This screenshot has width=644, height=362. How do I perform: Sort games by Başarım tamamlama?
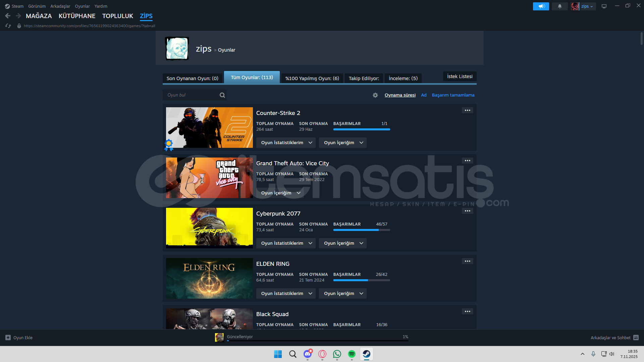click(x=453, y=95)
